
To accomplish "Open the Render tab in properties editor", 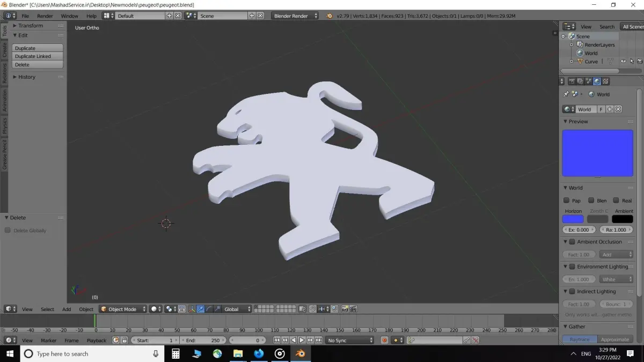I will (x=572, y=81).
